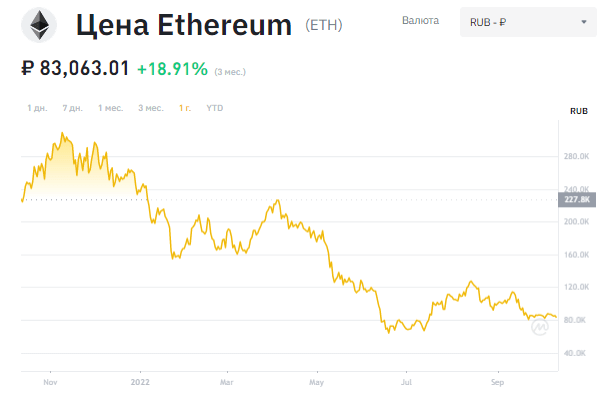Select the 7 дн. time range
Screen dimensions: 612x418
72,107
